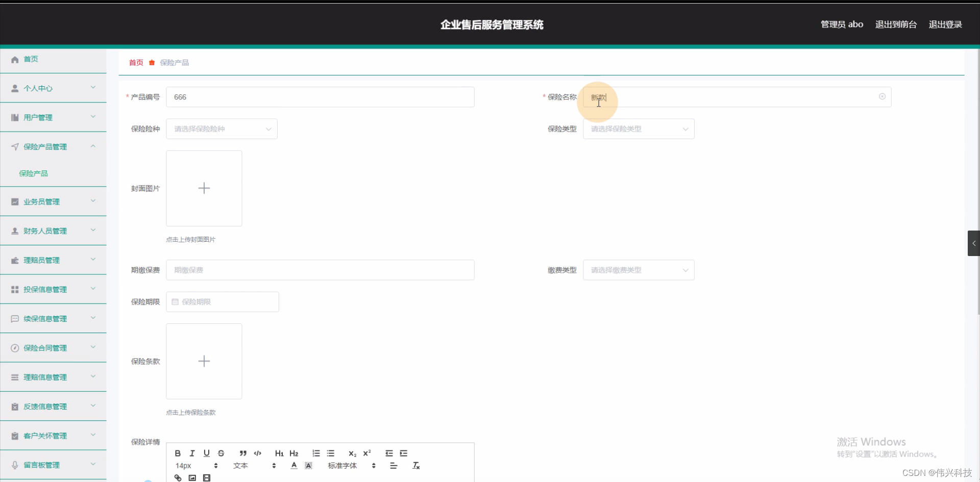Collapse the 保险产品管理 sidebar section
980x482 pixels.
coord(53,146)
